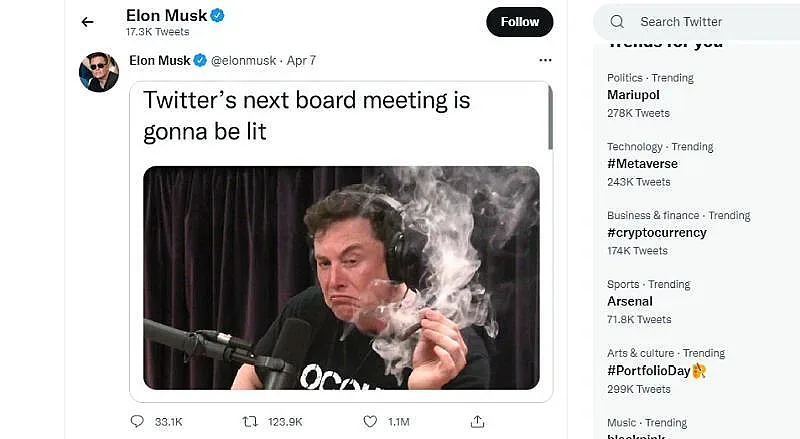
Task: Click the Apr 7 tweet timestamp
Action: point(301,60)
